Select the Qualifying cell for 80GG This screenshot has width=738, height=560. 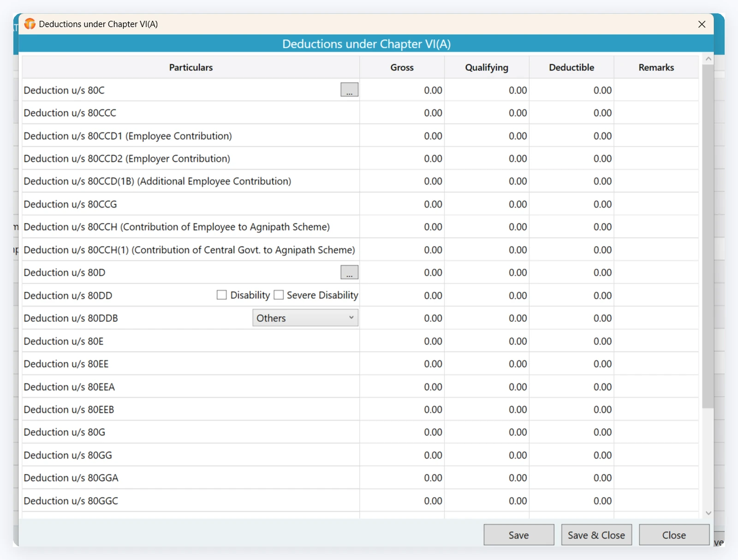pos(487,455)
